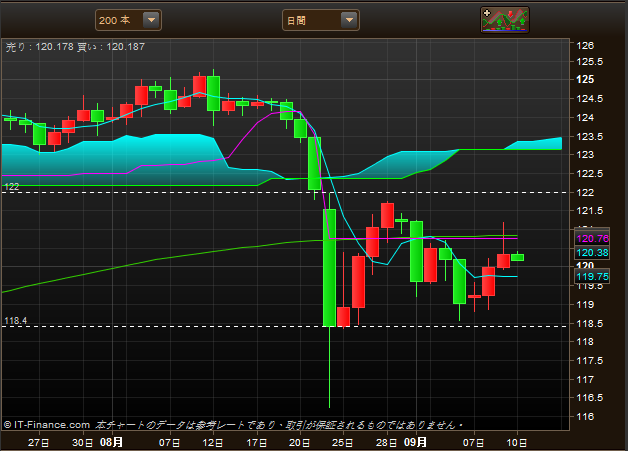Click the 125 price axis label
This screenshot has height=451, width=628.
click(585, 79)
